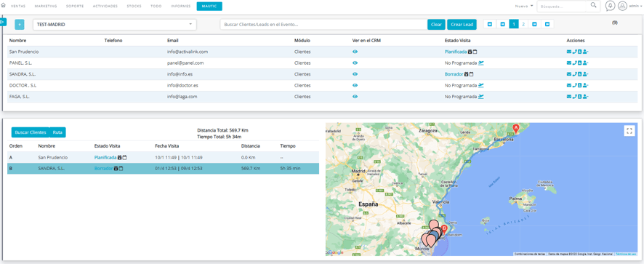Click contact card icon in FAGA, S.L. actions
Image resolution: width=644 pixels, height=264 pixels.
[x=579, y=96]
